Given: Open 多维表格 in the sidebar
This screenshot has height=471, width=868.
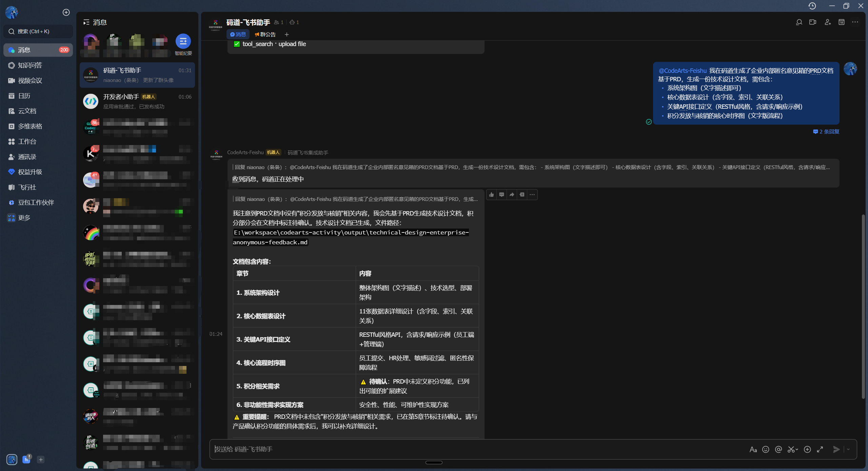Looking at the screenshot, I should (x=38, y=126).
